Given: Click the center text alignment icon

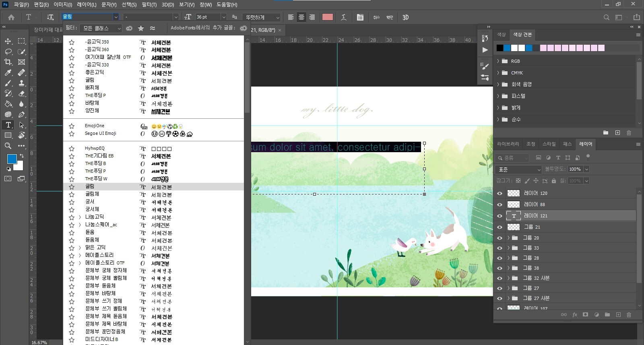Looking at the screenshot, I should (301, 17).
